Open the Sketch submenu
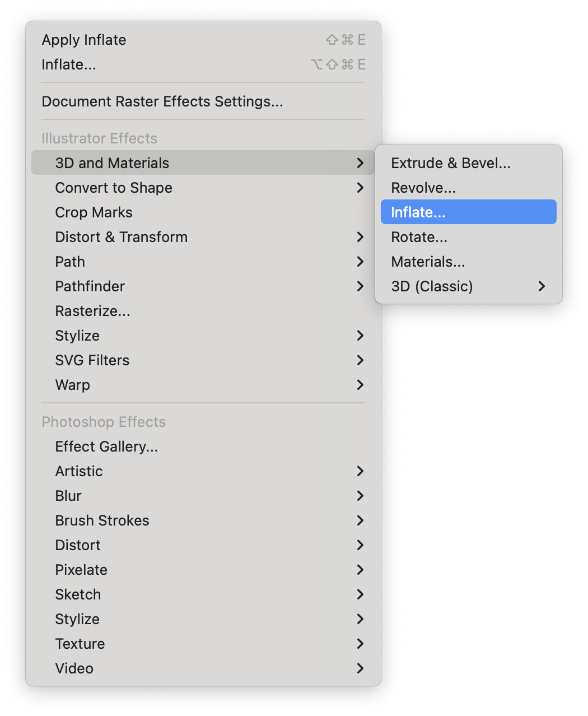588x716 pixels. click(x=203, y=594)
